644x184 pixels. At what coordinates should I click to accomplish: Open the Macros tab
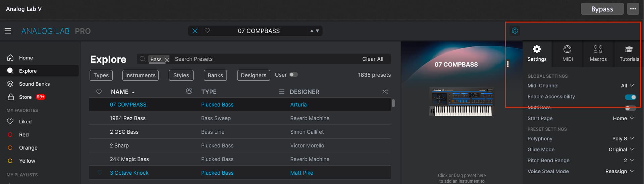click(x=598, y=54)
